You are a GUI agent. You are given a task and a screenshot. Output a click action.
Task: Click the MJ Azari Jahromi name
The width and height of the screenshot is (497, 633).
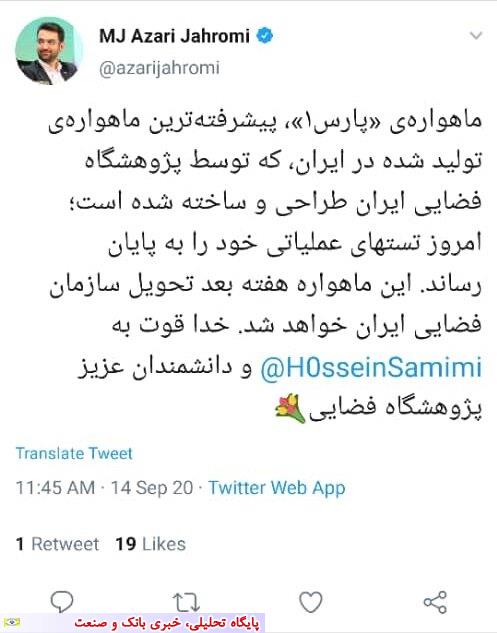pos(174,36)
